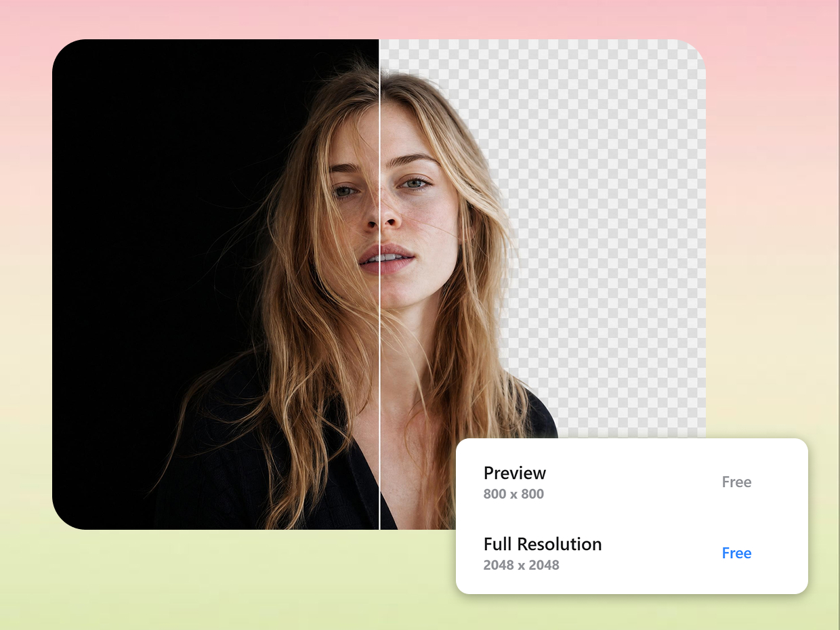Click the woman's lips
Viewport: 840px width, 630px height.
point(386,259)
